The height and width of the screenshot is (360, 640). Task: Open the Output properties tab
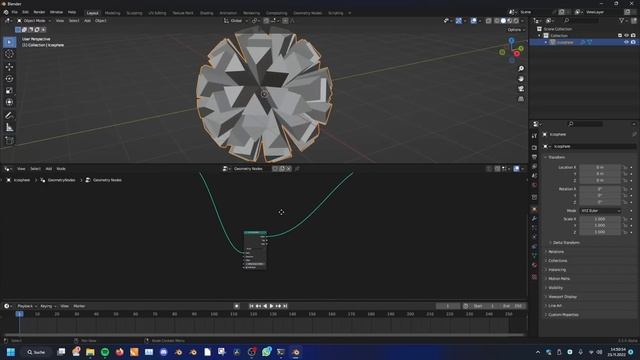534,157
